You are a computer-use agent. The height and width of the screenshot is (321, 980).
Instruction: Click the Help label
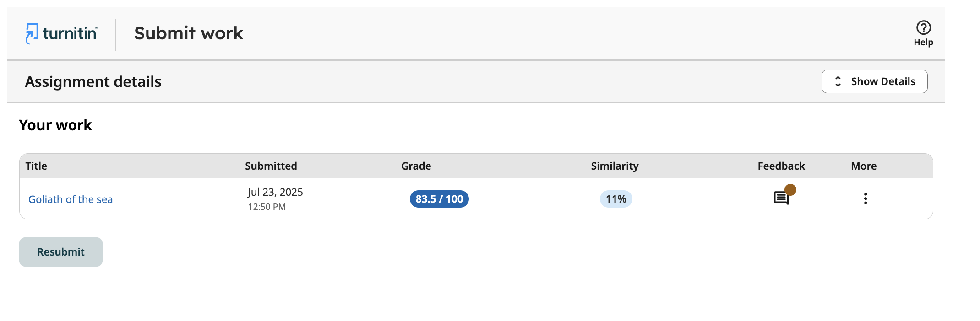924,42
